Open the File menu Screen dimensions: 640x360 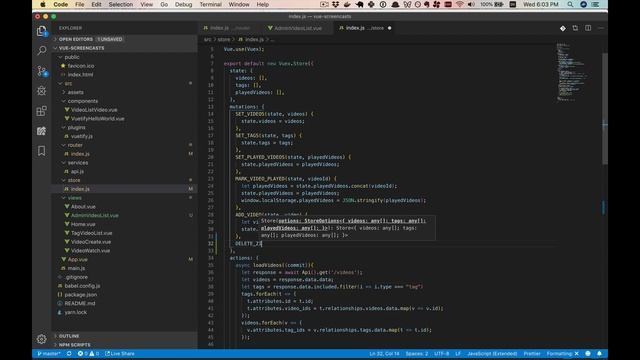pyautogui.click(x=80, y=4)
